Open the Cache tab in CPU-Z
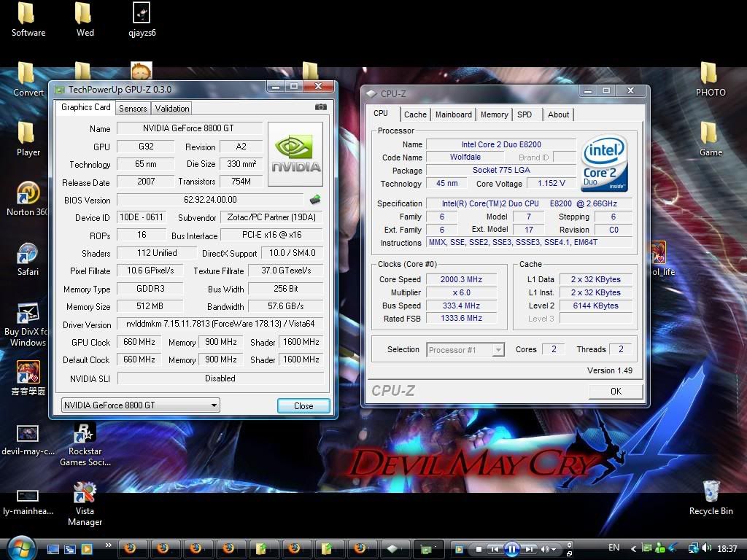Image resolution: width=747 pixels, height=560 pixels. click(415, 114)
